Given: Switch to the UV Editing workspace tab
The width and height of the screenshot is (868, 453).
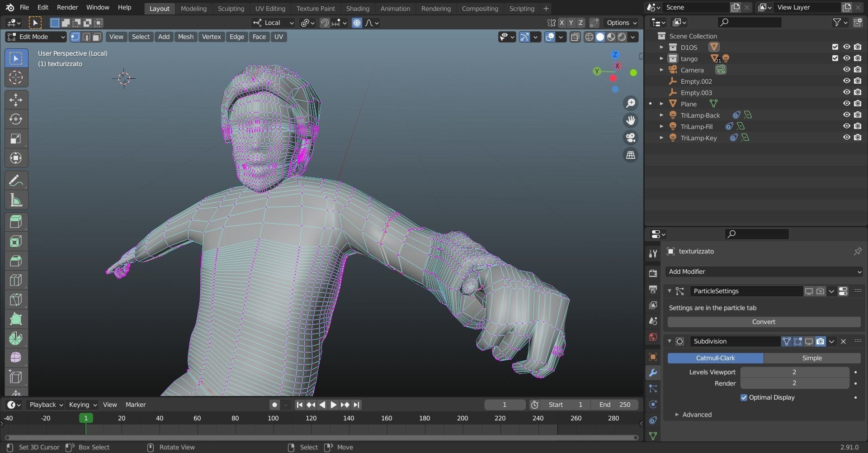Looking at the screenshot, I should [x=270, y=8].
